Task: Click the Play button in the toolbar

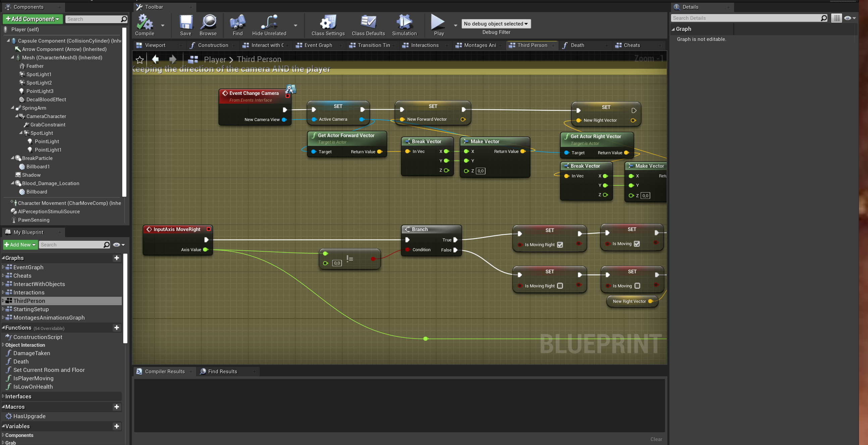Action: point(438,22)
